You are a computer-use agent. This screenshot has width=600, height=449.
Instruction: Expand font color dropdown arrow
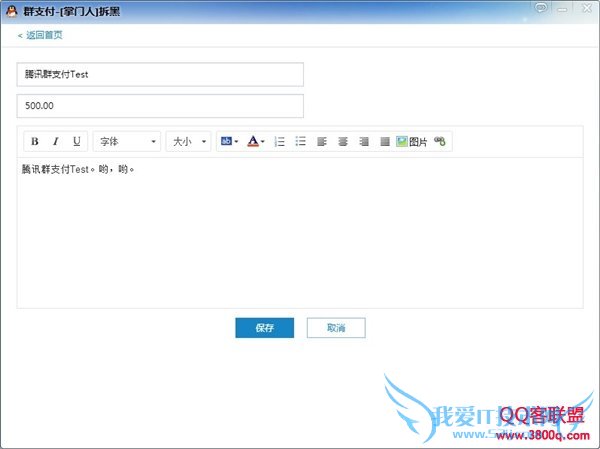(262, 142)
